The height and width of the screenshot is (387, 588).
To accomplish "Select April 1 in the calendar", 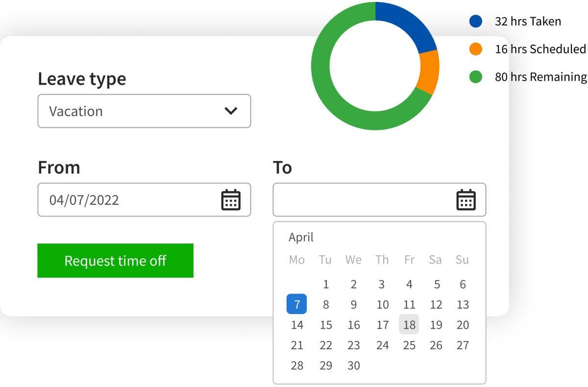I will (x=326, y=284).
